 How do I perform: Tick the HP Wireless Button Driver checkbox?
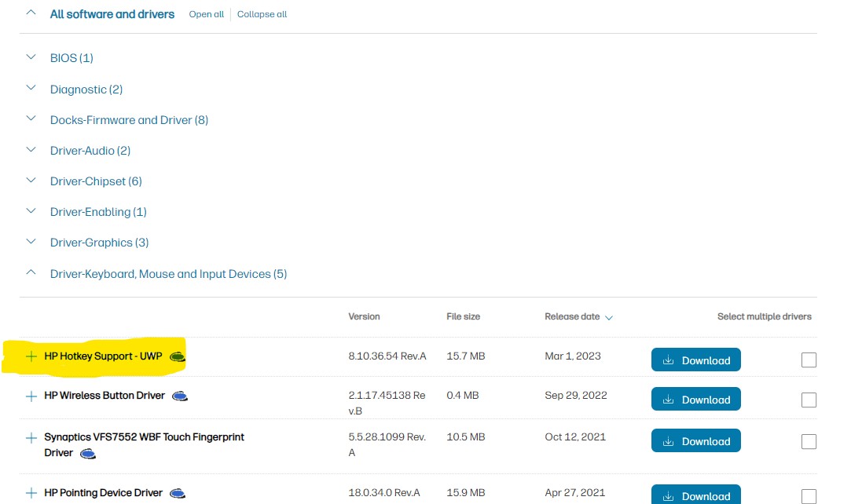809,400
